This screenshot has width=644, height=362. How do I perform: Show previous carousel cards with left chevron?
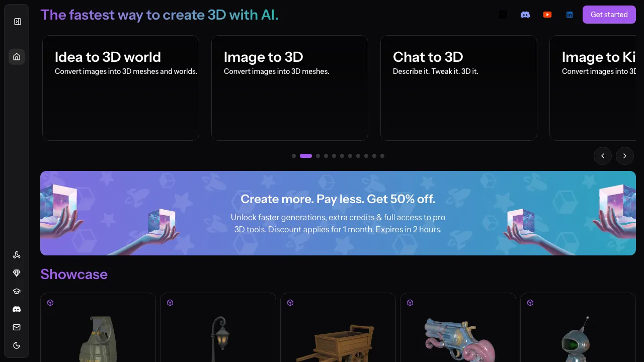[603, 156]
